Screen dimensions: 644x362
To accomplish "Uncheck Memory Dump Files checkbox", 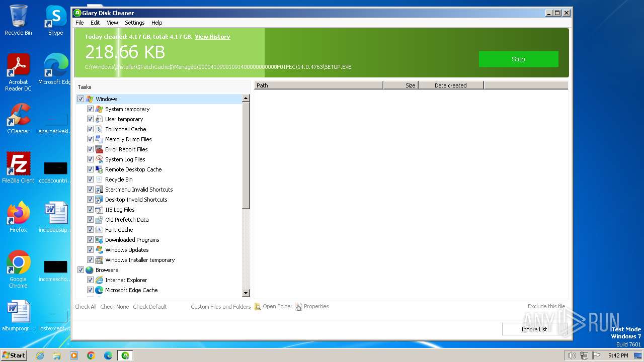I will pyautogui.click(x=90, y=139).
